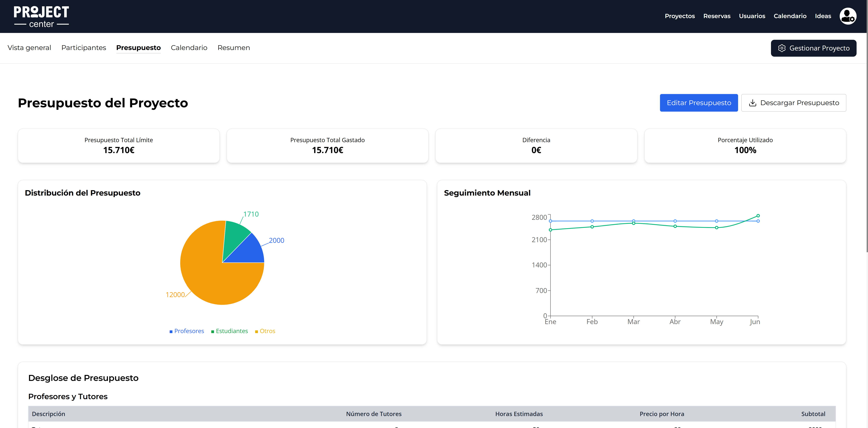Open Reservas in top navigation

(x=717, y=16)
